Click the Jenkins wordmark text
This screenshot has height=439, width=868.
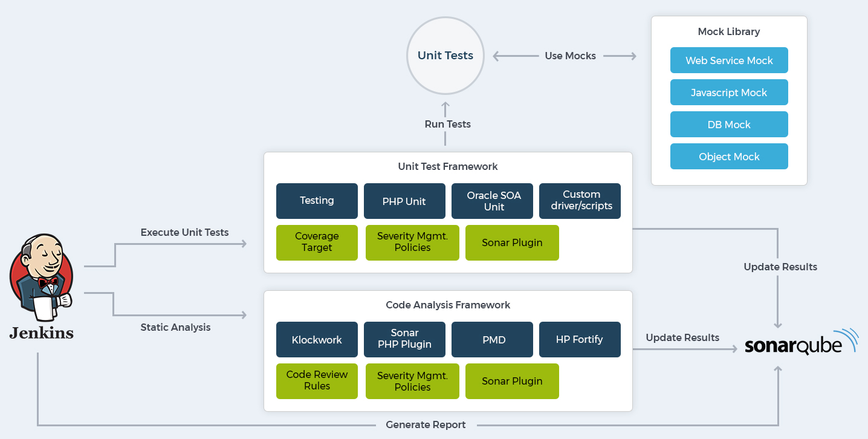click(41, 332)
